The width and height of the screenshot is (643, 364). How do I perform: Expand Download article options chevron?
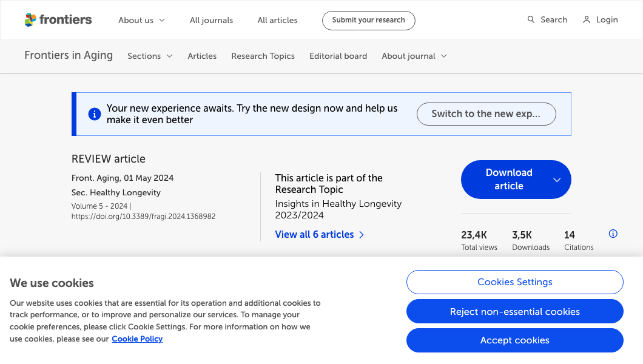click(x=556, y=180)
